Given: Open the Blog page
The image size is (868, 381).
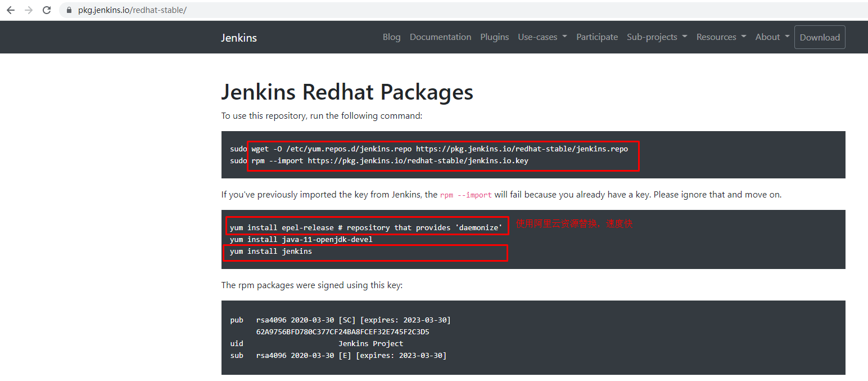Looking at the screenshot, I should click(x=391, y=37).
